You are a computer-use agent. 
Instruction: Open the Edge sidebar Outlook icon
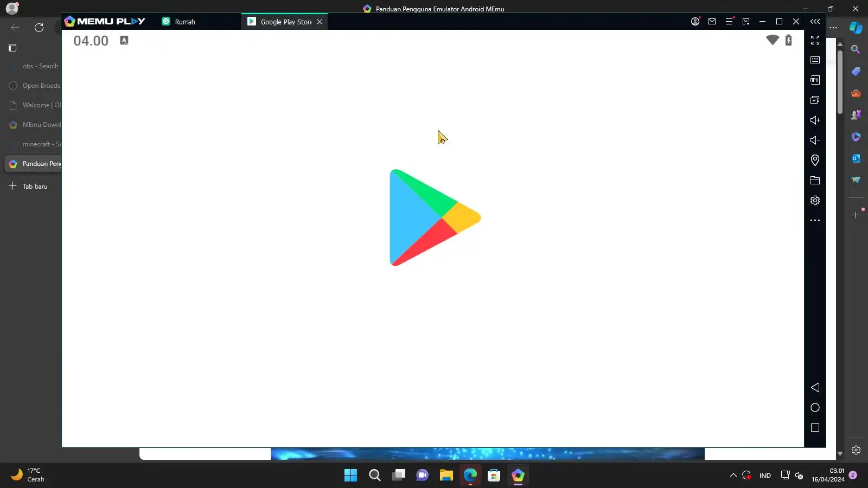(x=856, y=158)
